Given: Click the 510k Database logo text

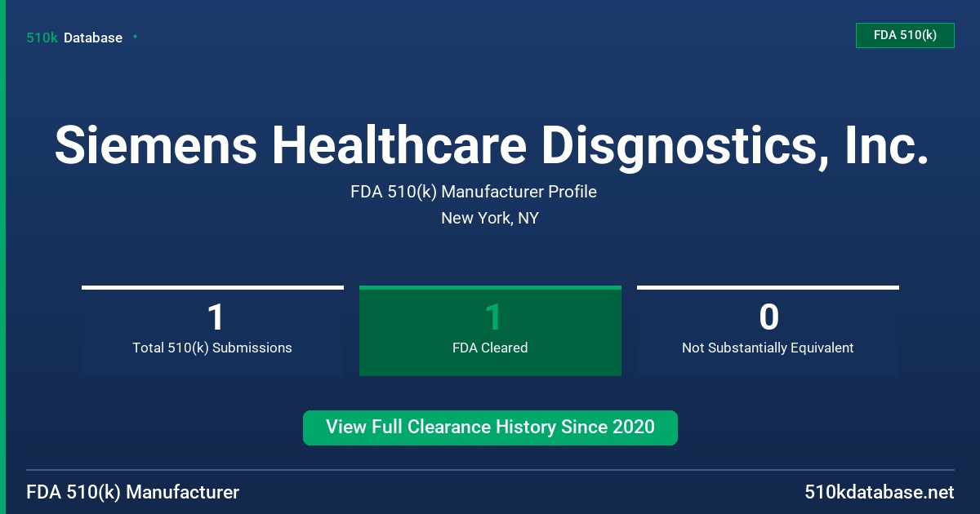Looking at the screenshot, I should [x=74, y=38].
